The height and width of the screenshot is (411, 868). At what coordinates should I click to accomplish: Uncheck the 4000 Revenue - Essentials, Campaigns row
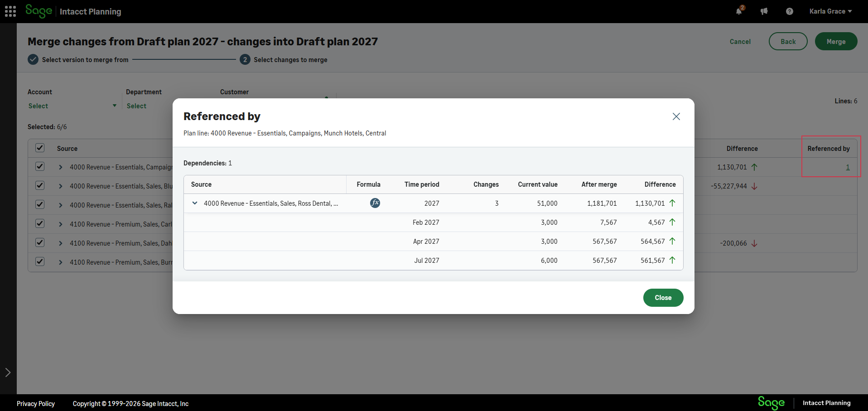pos(40,166)
